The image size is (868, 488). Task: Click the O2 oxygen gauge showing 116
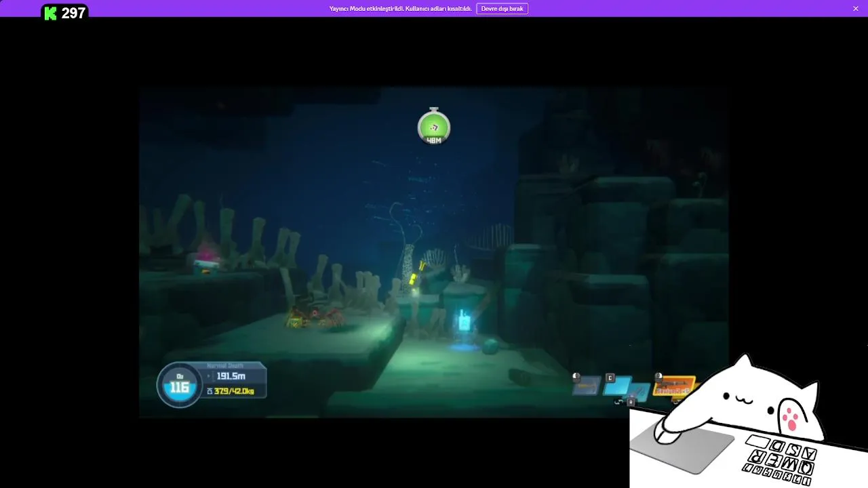click(180, 385)
